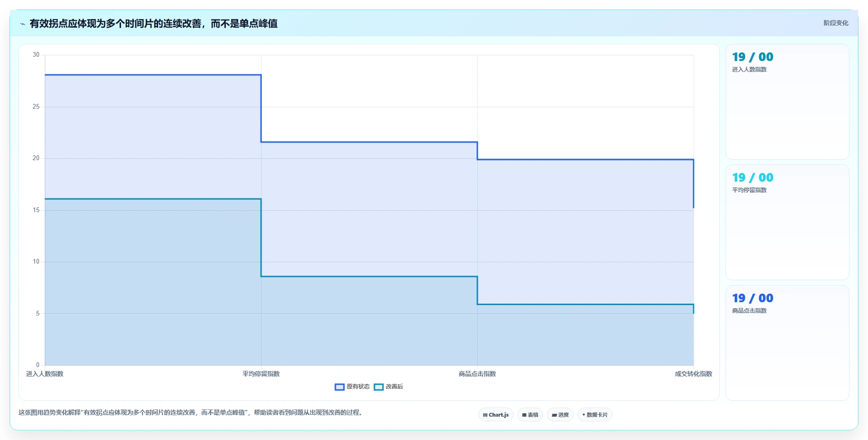Click the y-axis value 30
This screenshot has height=440, width=868.
36,55
